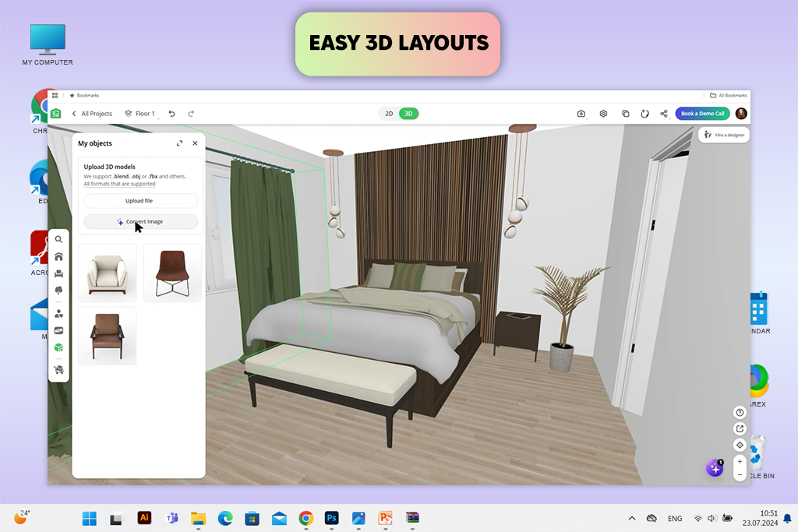Open Chrome from the taskbar
798x532 pixels.
pos(305,518)
